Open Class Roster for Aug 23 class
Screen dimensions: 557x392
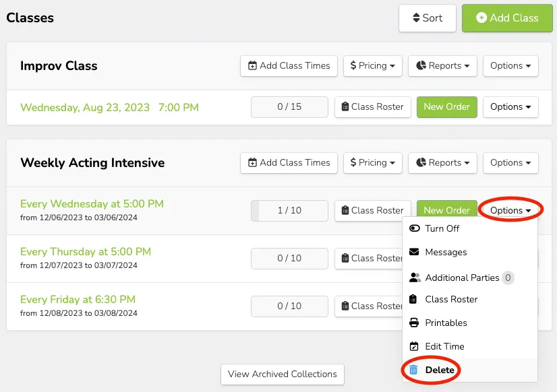[x=373, y=107]
